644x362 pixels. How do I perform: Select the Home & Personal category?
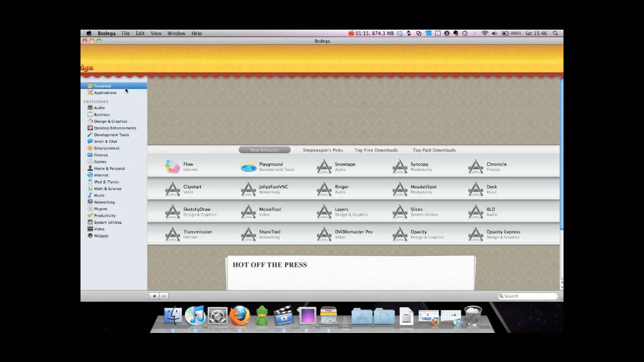(x=109, y=168)
